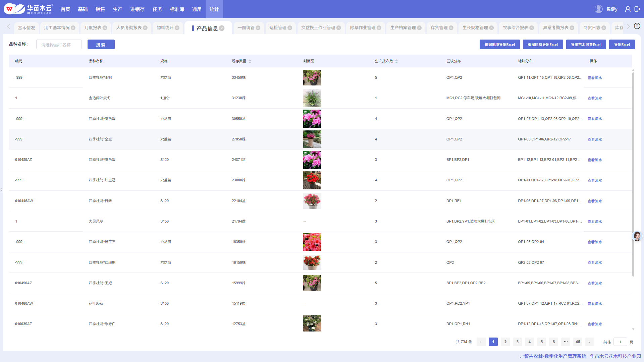Expand the collapsed left sidebar
The height and width of the screenshot is (362, 644).
pos(2,190)
